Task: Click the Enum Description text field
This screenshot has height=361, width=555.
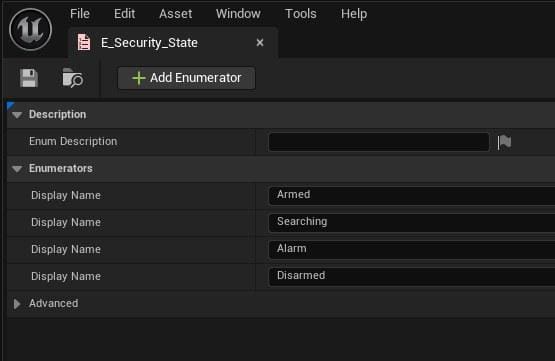Action: tap(379, 142)
